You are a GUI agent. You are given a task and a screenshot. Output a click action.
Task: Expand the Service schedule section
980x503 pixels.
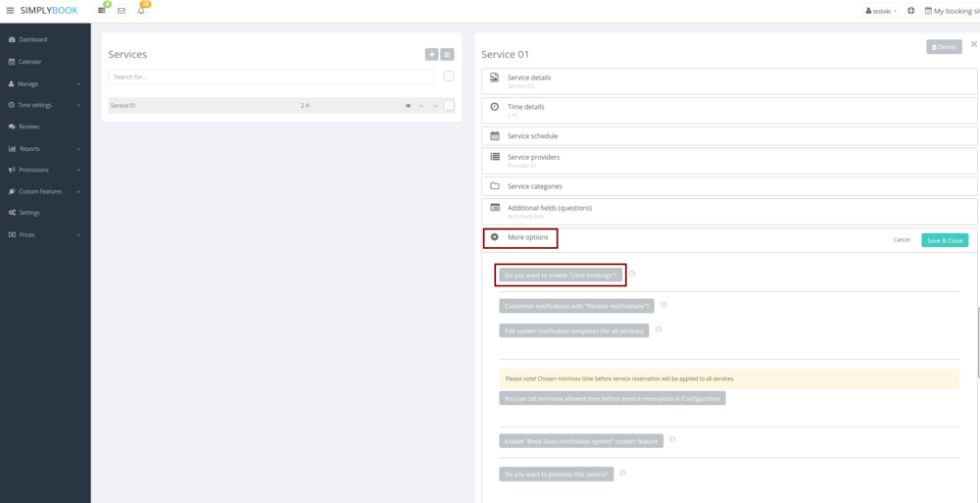pyautogui.click(x=532, y=135)
